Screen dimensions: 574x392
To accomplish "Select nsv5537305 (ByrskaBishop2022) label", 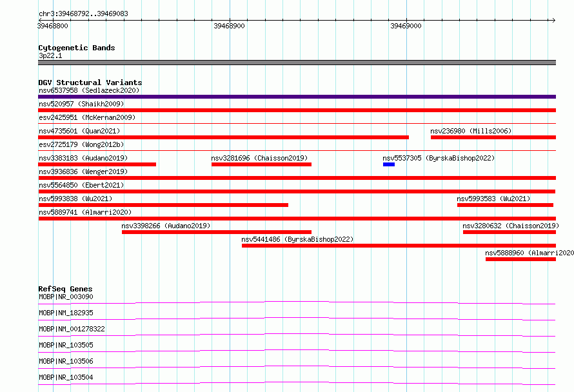I will [439, 158].
